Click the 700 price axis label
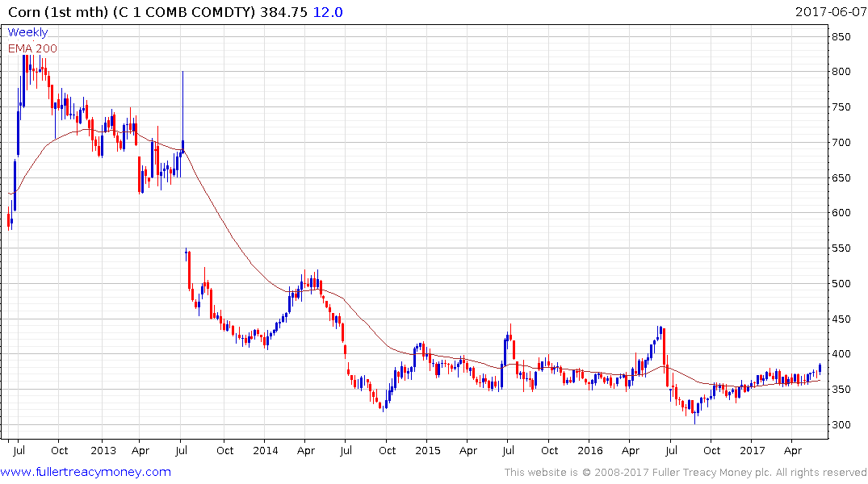Viewport: 868px width, 484px height. tap(841, 142)
